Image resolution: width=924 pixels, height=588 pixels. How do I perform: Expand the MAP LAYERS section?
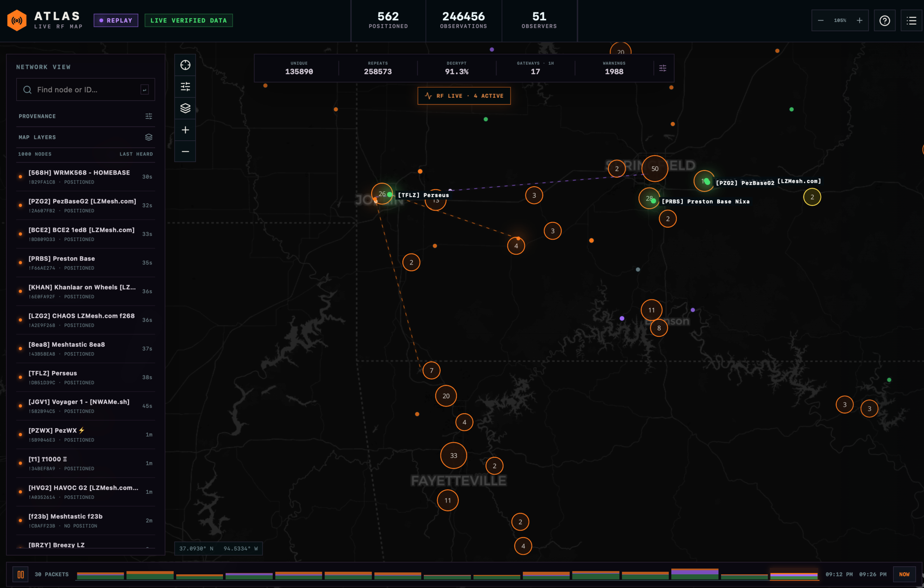pyautogui.click(x=86, y=137)
